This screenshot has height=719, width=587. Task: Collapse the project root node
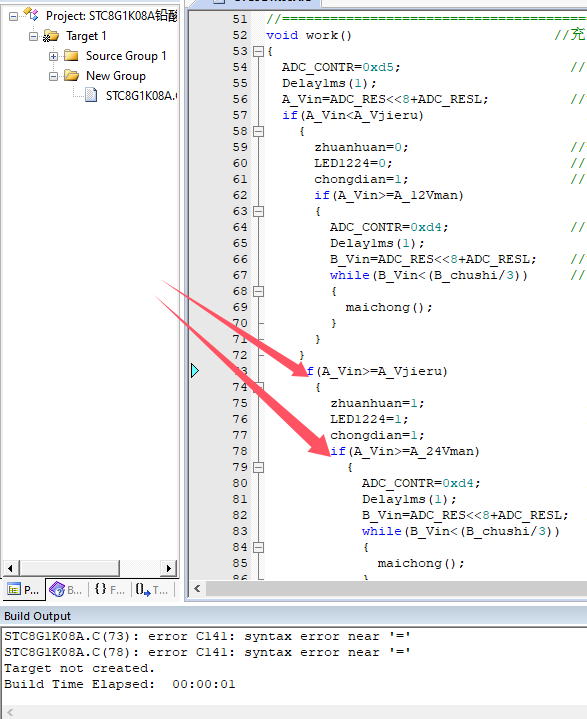pyautogui.click(x=13, y=17)
